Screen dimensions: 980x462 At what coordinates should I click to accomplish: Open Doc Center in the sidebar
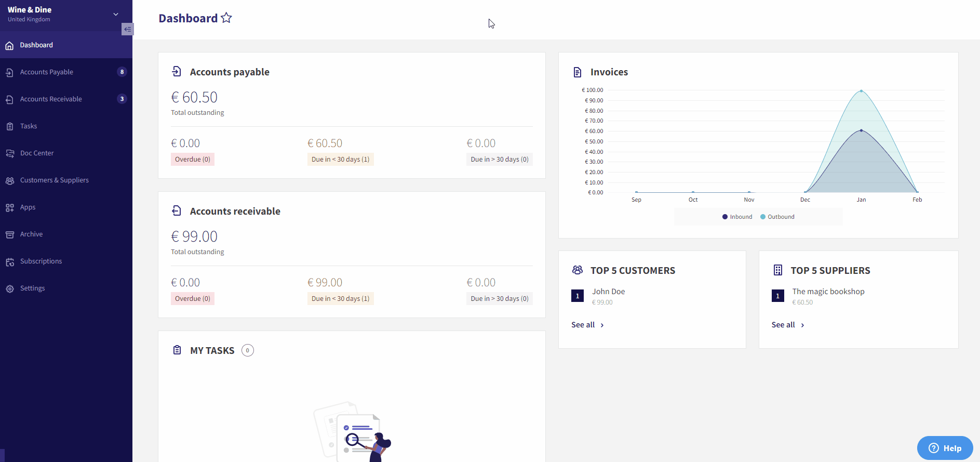66,153
